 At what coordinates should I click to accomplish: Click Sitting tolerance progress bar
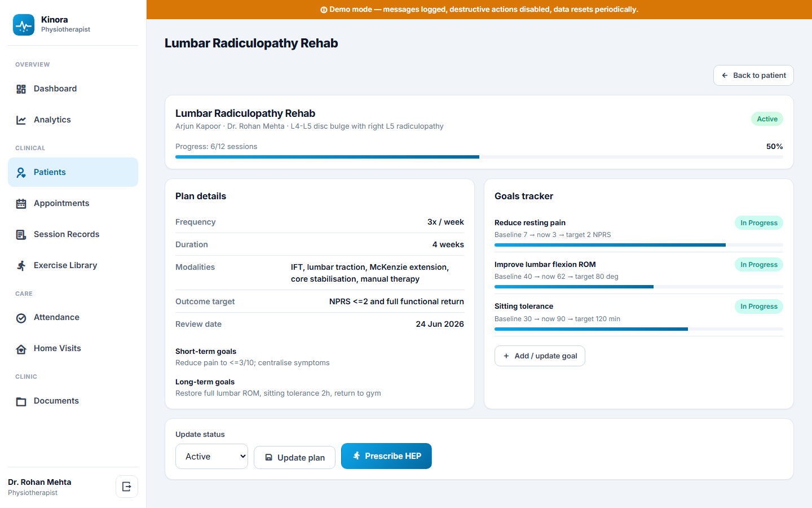(639, 329)
